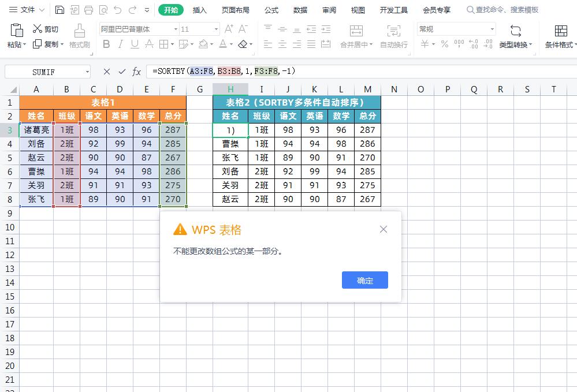Click the Undo arrow icon
The image size is (577, 392).
coord(119,9)
